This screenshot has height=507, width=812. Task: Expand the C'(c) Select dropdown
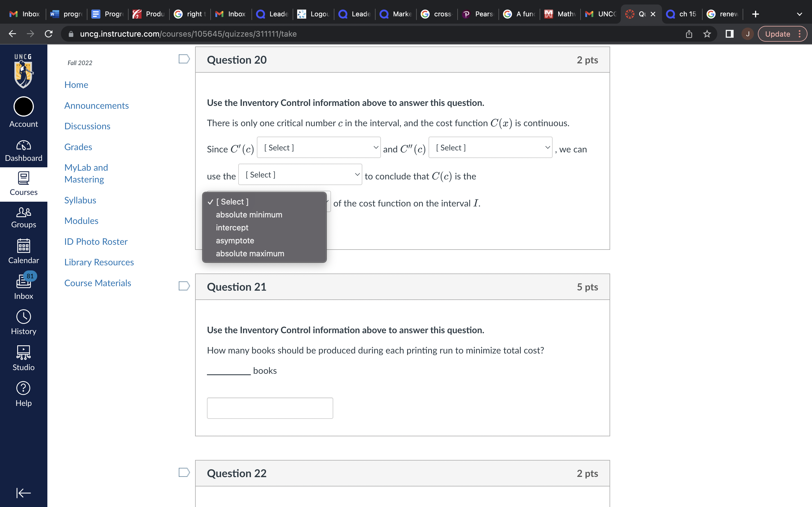click(x=318, y=148)
